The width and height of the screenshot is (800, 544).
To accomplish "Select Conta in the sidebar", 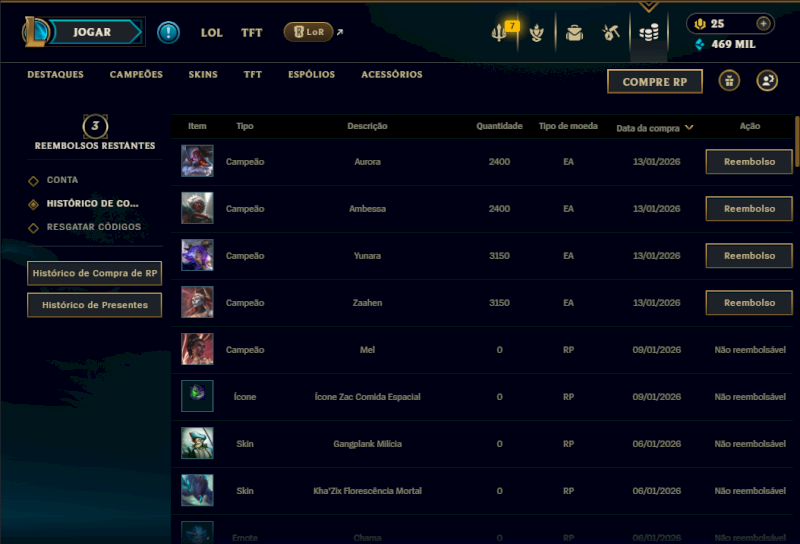I will click(62, 180).
